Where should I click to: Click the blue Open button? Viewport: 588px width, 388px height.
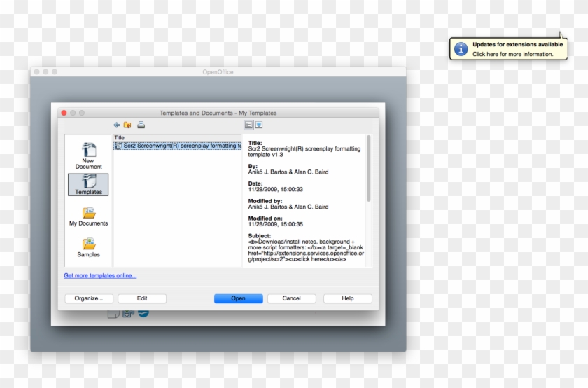point(239,298)
